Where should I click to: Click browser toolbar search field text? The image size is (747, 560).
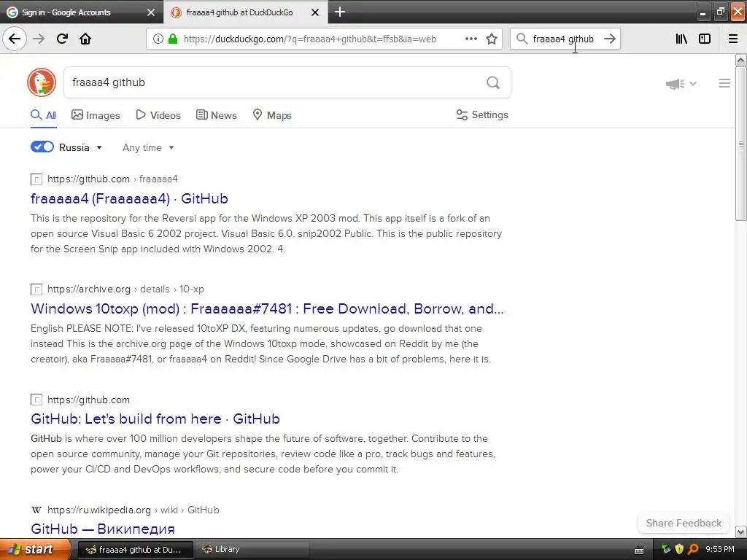point(563,39)
